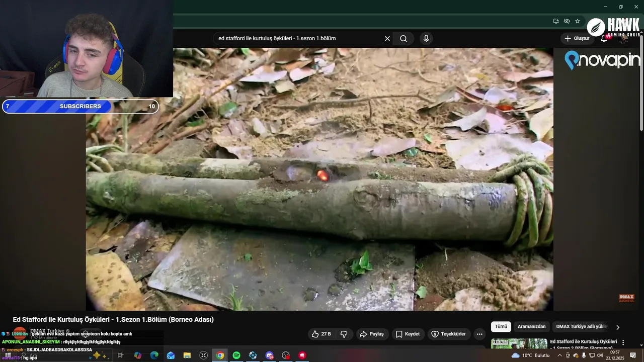Launch Microsoft Edge from taskbar

tap(154, 355)
